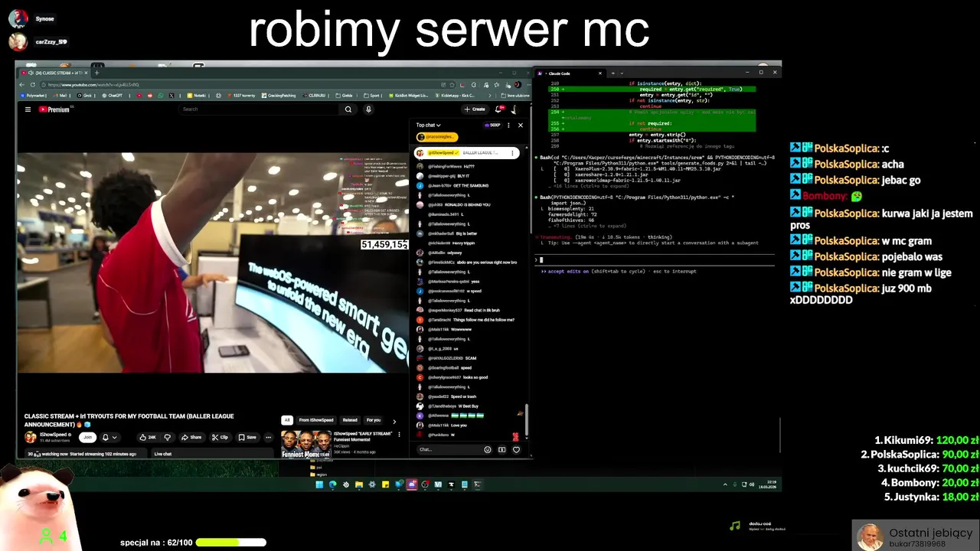Click YouTube search input field
The height and width of the screenshot is (551, 980).
point(259,109)
